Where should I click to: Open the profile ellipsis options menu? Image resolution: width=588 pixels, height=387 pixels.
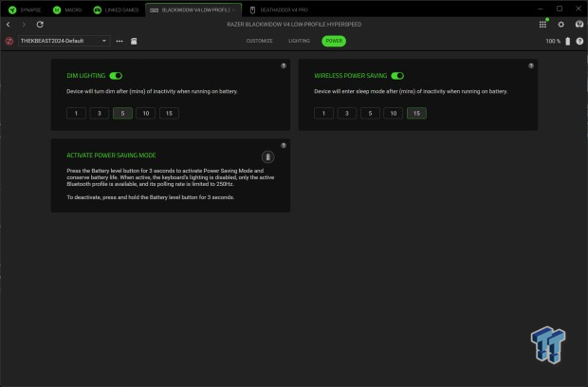119,41
